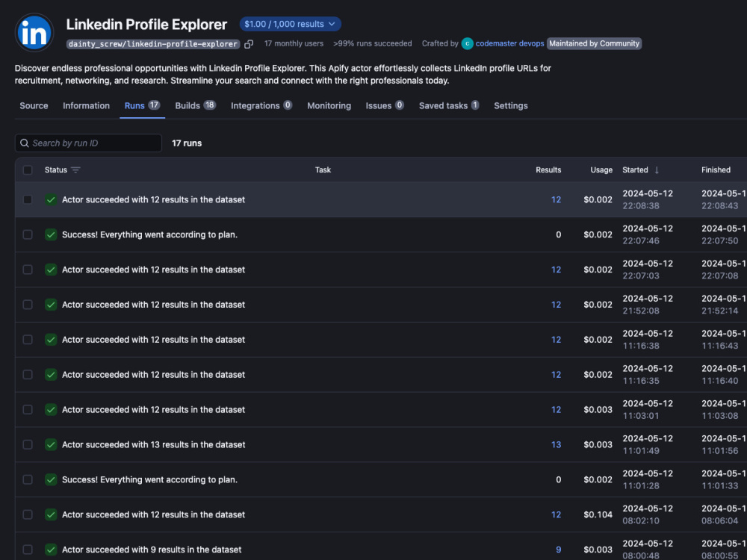
Task: Check the run started at 22:07:46
Action: pos(28,234)
